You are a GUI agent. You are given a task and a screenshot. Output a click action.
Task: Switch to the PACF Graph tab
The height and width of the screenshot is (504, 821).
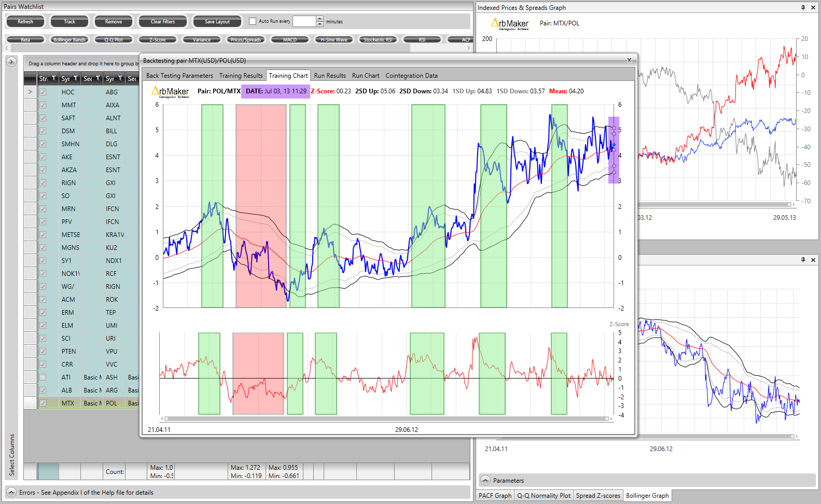(x=495, y=496)
